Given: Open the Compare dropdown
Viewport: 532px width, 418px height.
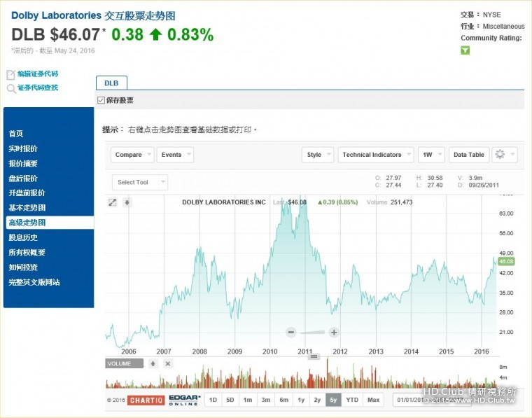Looking at the screenshot, I should [133, 155].
